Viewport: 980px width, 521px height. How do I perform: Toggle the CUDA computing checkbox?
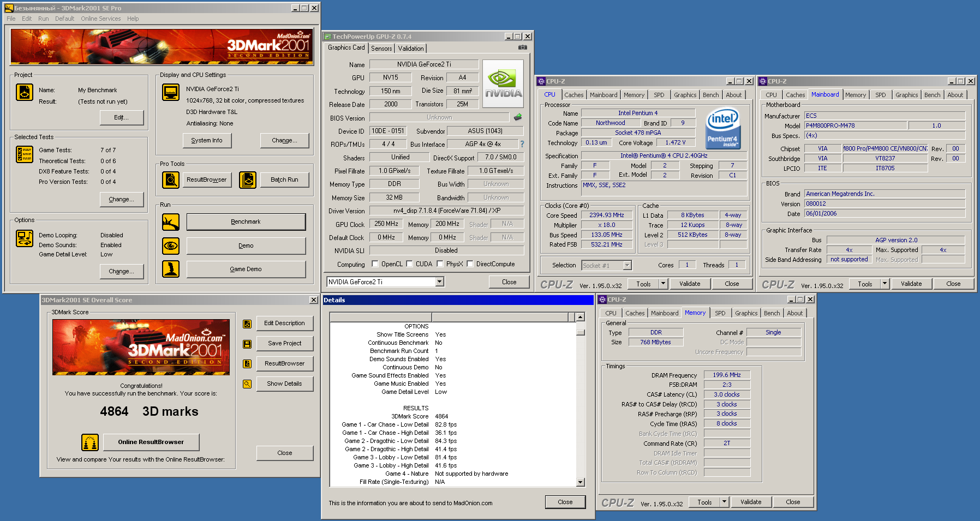409,264
